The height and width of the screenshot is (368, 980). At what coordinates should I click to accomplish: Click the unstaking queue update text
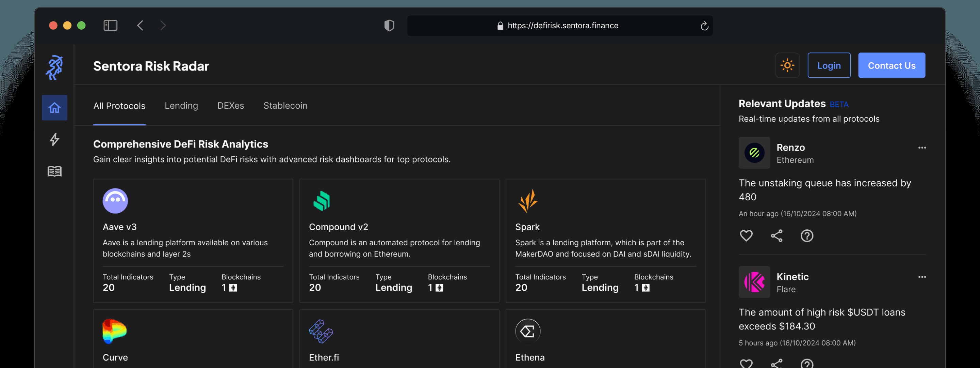(x=824, y=190)
